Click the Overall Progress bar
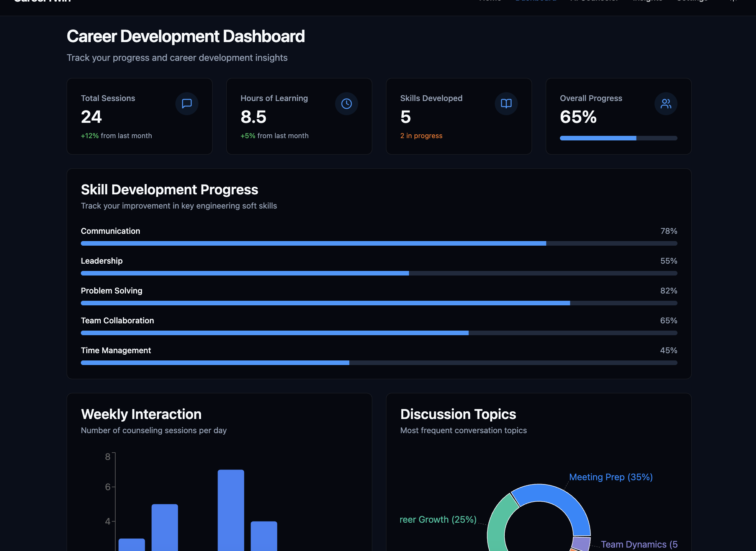Image resolution: width=756 pixels, height=551 pixels. (x=618, y=138)
